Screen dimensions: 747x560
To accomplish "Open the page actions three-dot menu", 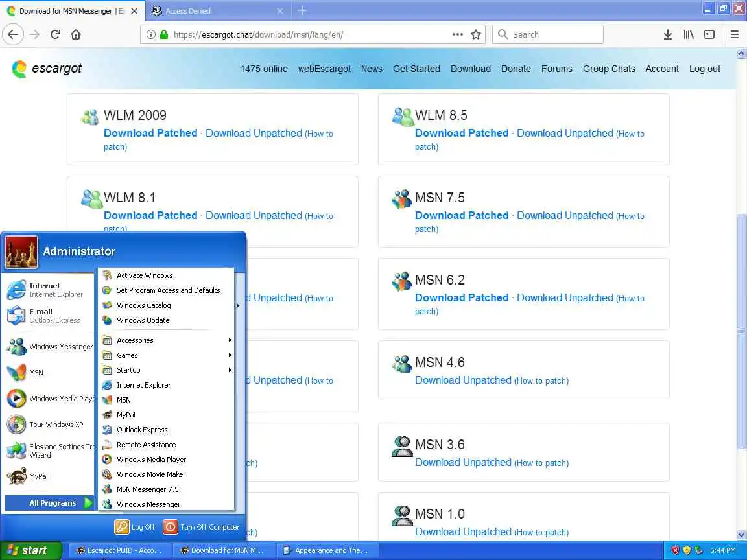I will [457, 34].
